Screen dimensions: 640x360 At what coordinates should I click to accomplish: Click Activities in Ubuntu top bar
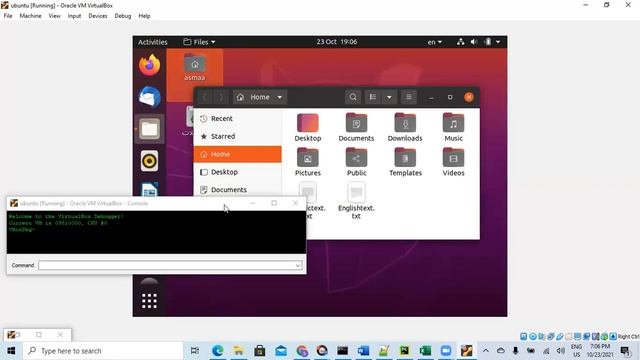[x=153, y=42]
